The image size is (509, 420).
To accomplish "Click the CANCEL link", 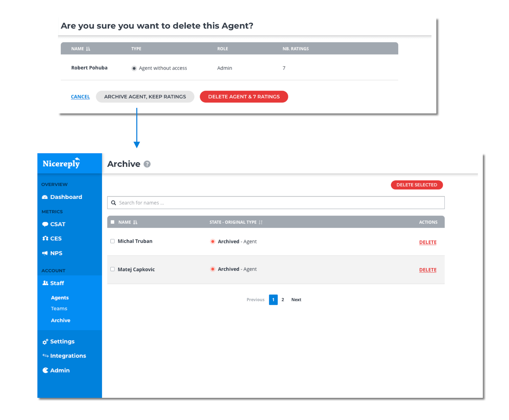I will [80, 96].
